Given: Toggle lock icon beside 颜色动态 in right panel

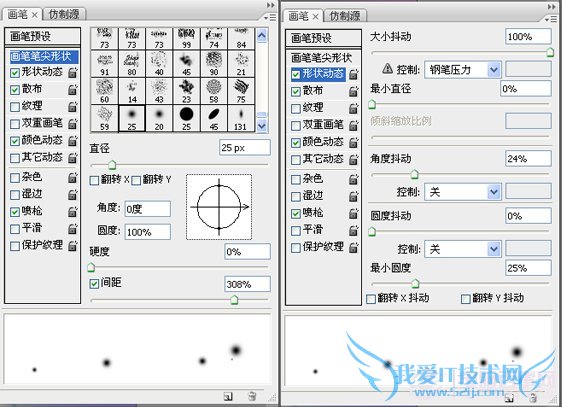Looking at the screenshot, I should (x=353, y=143).
